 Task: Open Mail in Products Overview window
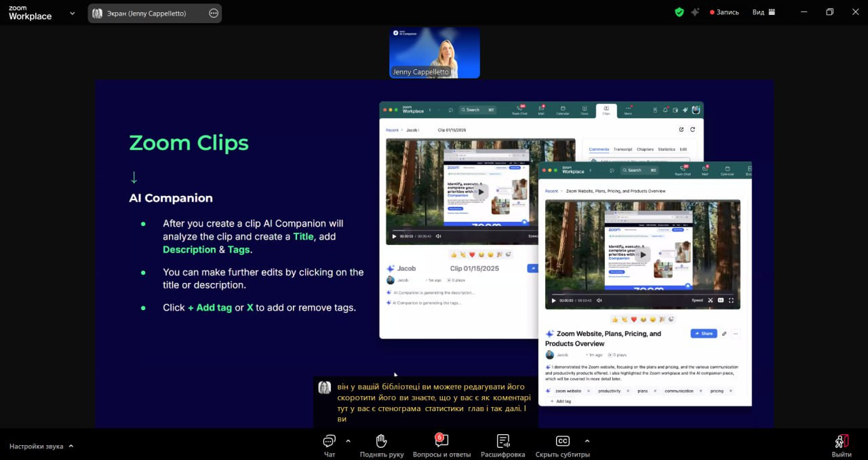tap(705, 170)
